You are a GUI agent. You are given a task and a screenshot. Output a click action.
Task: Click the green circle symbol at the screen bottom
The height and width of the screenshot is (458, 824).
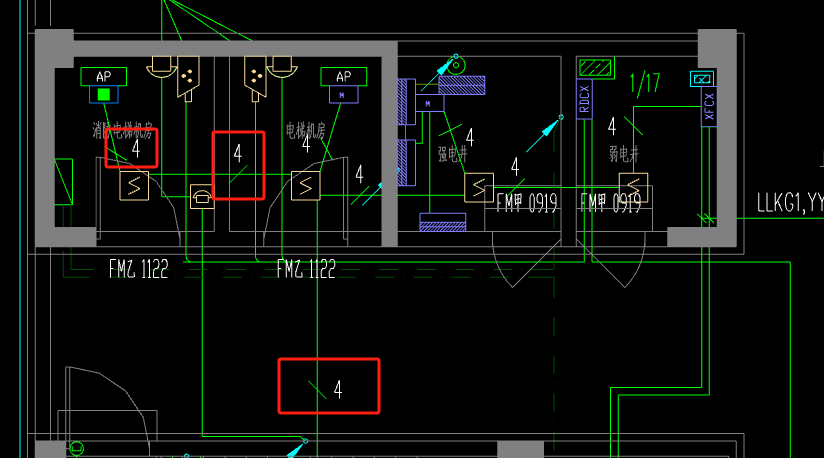tap(77, 449)
